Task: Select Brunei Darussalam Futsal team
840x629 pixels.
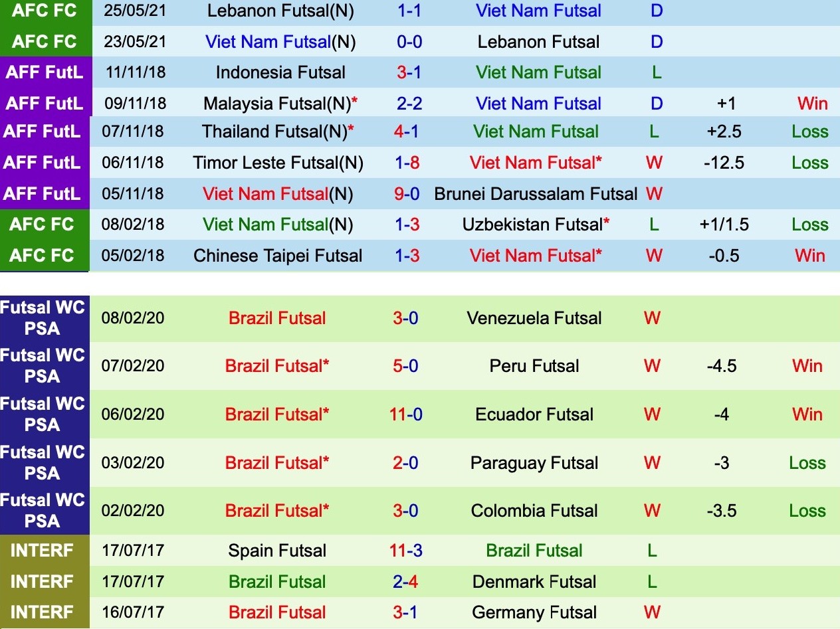Action: click(x=536, y=194)
